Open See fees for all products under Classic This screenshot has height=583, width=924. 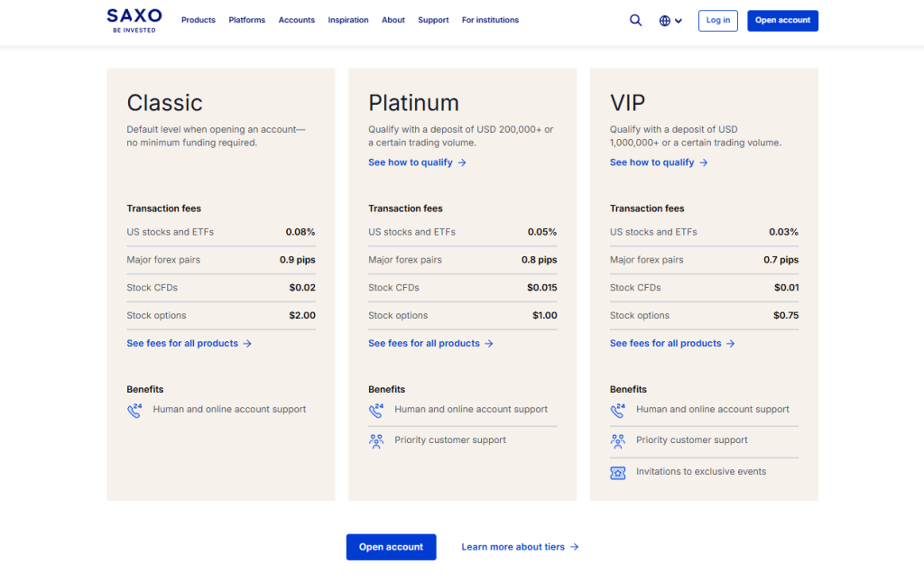(189, 343)
